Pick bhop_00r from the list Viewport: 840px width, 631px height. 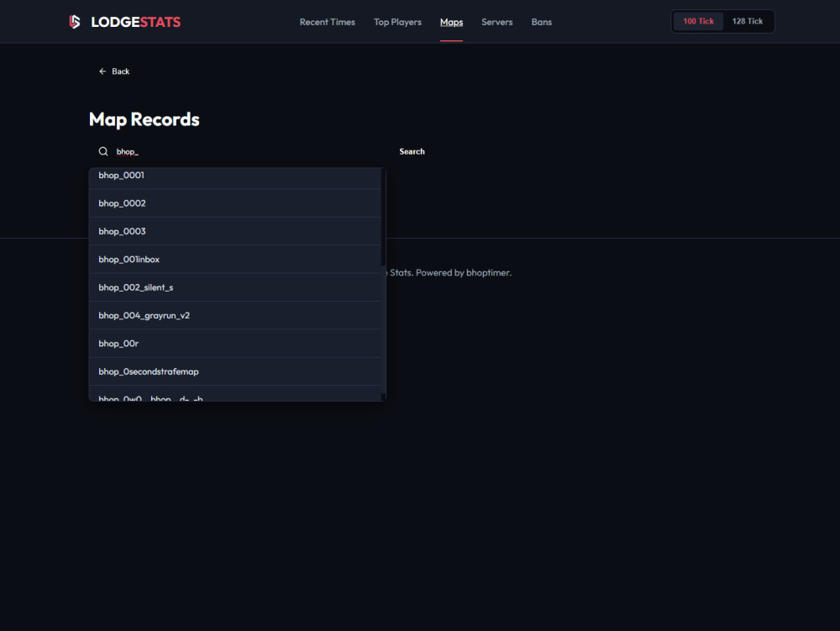235,344
